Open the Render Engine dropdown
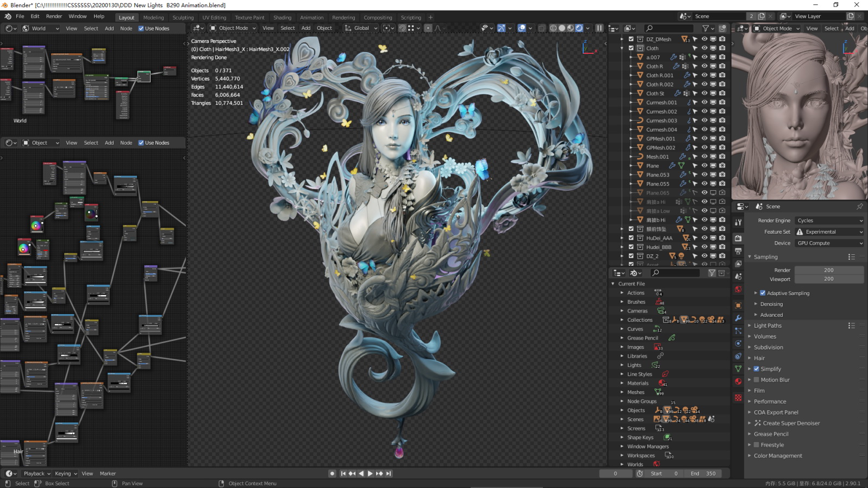868x488 pixels. click(x=829, y=221)
